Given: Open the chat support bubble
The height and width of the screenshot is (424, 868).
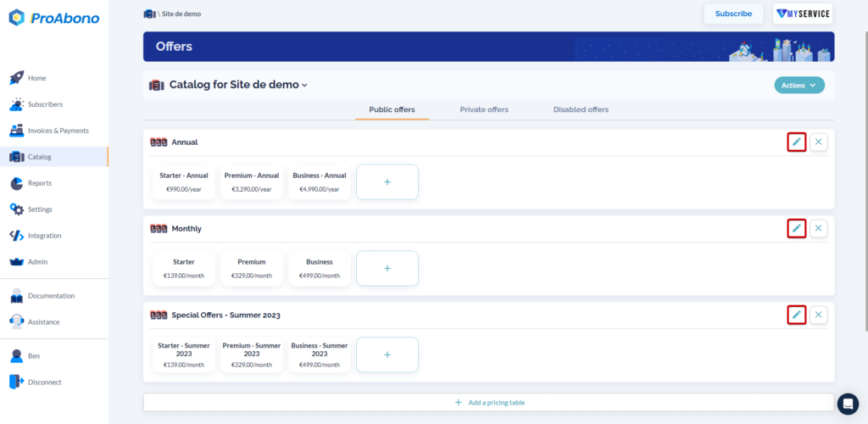Looking at the screenshot, I should (x=848, y=404).
